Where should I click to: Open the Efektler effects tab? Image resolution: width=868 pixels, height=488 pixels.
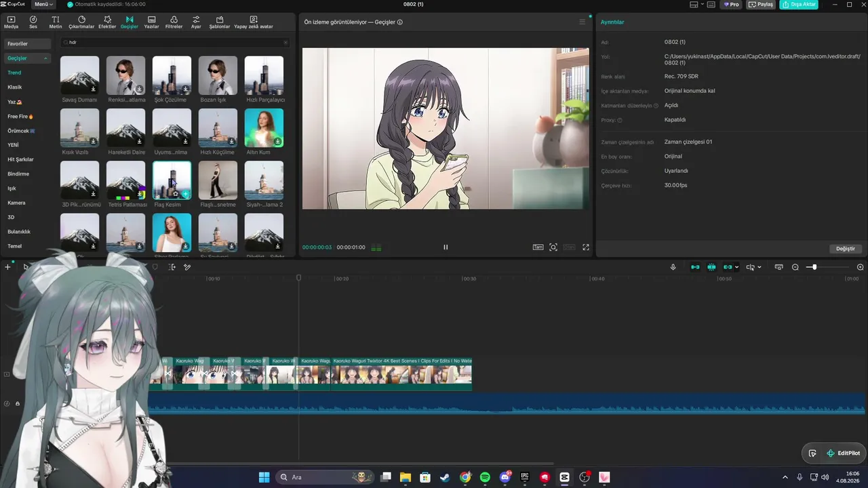coord(107,22)
